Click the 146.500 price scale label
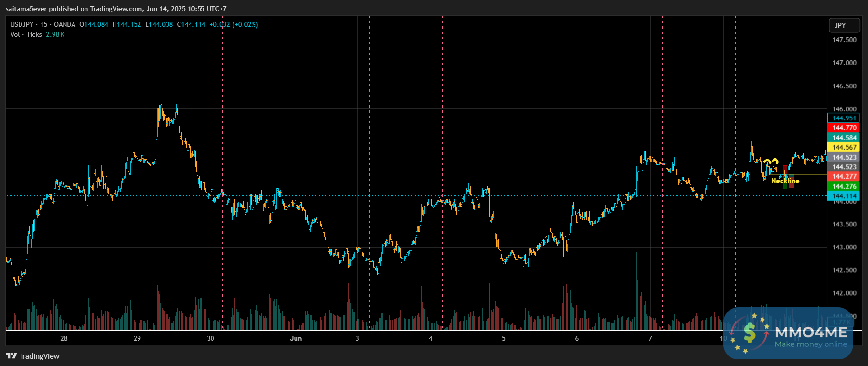Screen dimensions: 868x366 point(844,86)
